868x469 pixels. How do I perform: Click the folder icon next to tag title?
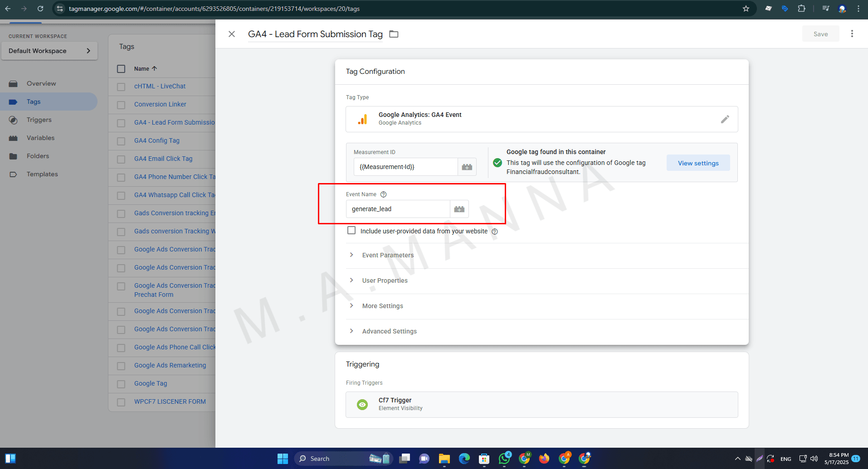[394, 34]
